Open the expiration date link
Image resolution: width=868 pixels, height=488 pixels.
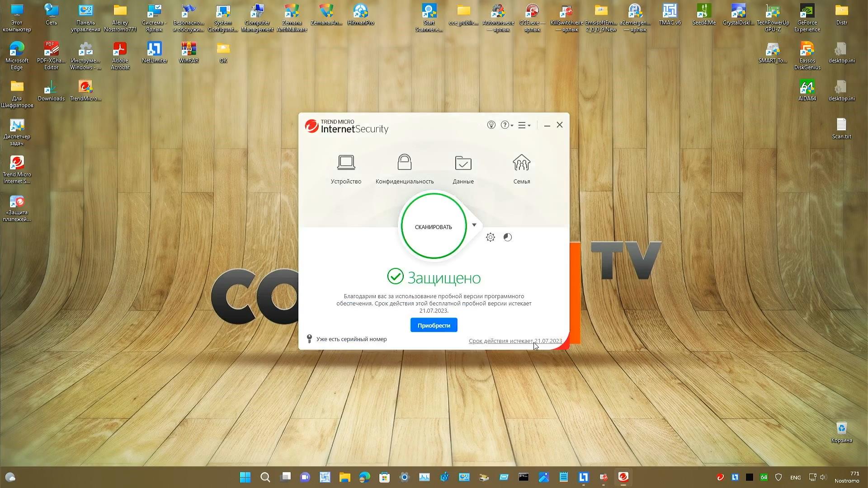point(515,341)
